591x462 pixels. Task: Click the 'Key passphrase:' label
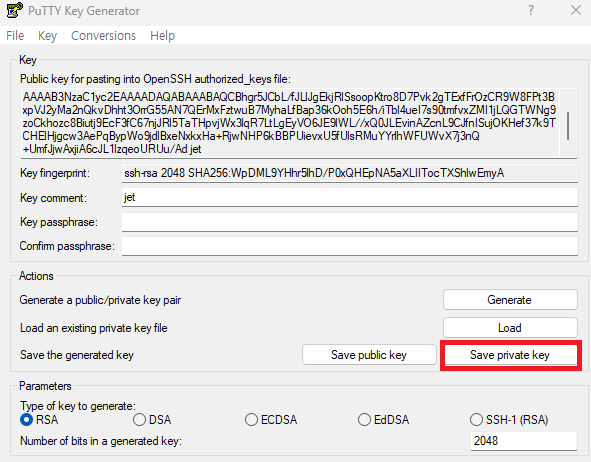point(59,222)
